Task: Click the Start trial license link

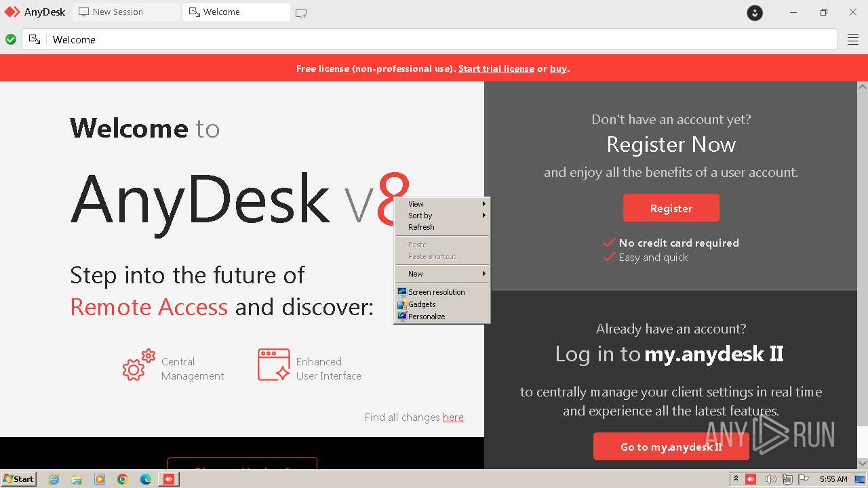Action: [x=496, y=68]
